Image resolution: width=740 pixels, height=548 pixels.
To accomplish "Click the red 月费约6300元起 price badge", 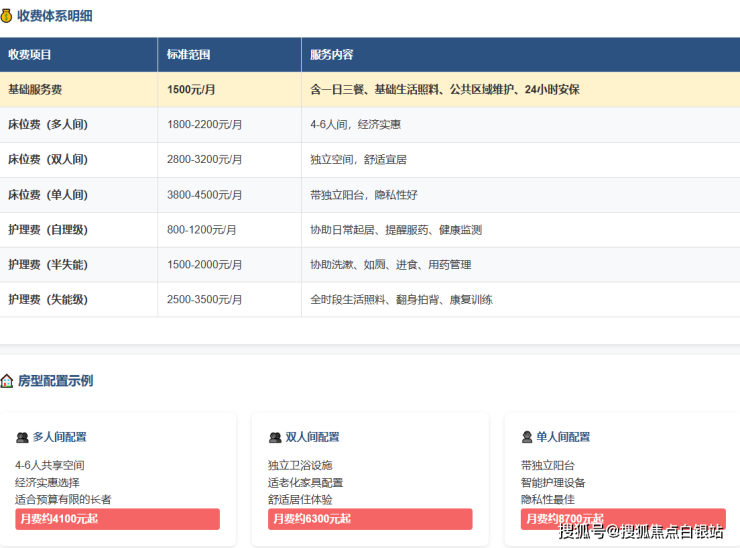I will coord(370,519).
